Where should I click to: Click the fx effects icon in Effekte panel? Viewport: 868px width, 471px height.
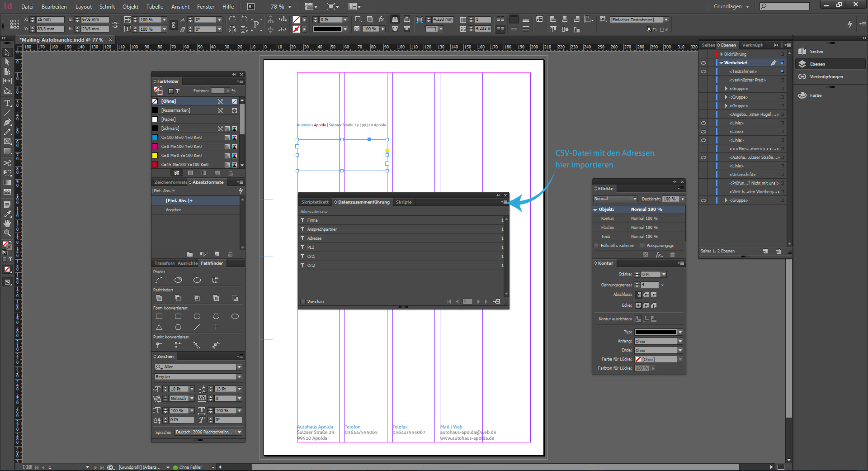point(659,255)
